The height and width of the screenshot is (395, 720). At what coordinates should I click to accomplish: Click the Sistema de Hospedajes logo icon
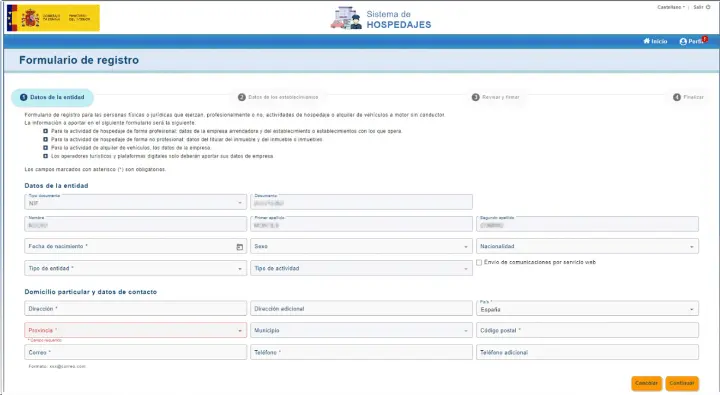(346, 18)
